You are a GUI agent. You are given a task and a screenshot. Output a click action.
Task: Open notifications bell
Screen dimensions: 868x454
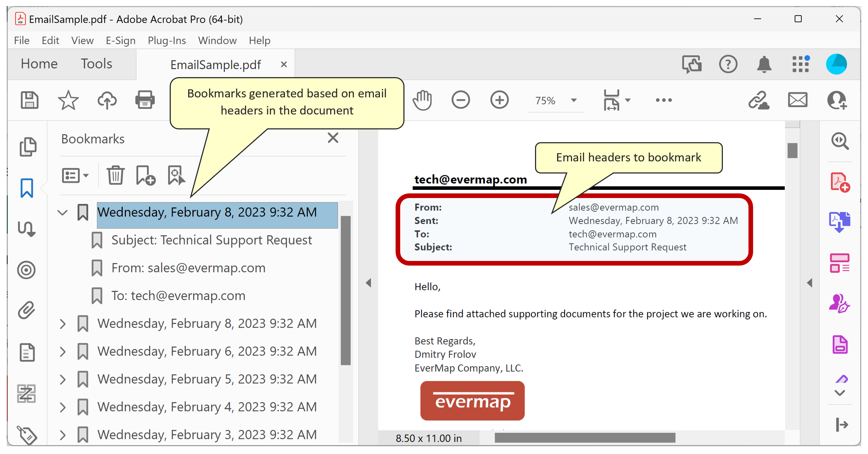[x=764, y=65]
